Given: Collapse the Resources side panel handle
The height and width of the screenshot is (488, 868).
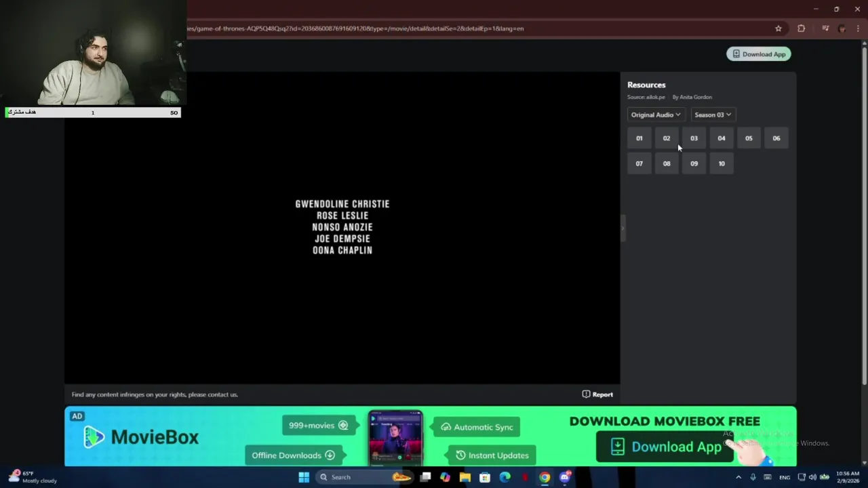Looking at the screenshot, I should coord(623,227).
